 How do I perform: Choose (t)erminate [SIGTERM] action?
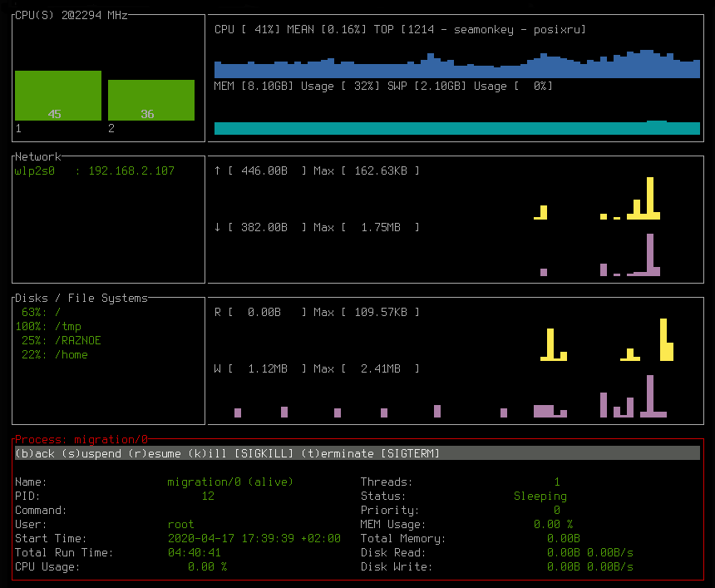tap(370, 453)
